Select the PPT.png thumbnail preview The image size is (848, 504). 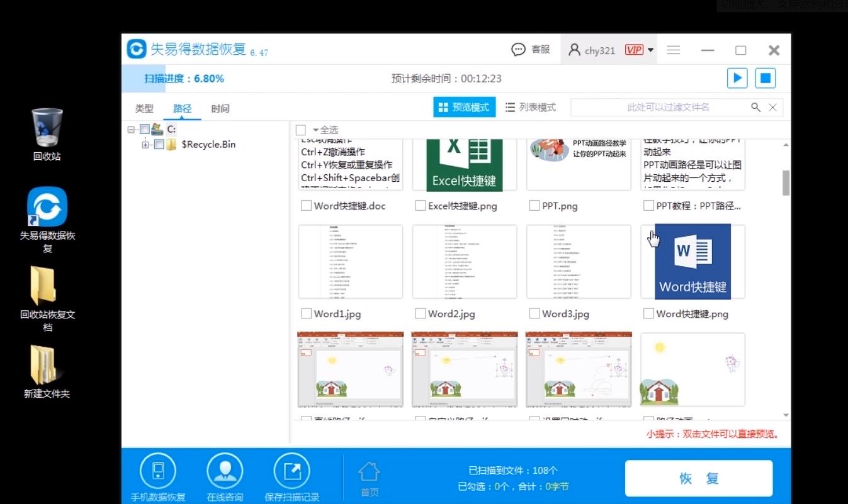(579, 165)
